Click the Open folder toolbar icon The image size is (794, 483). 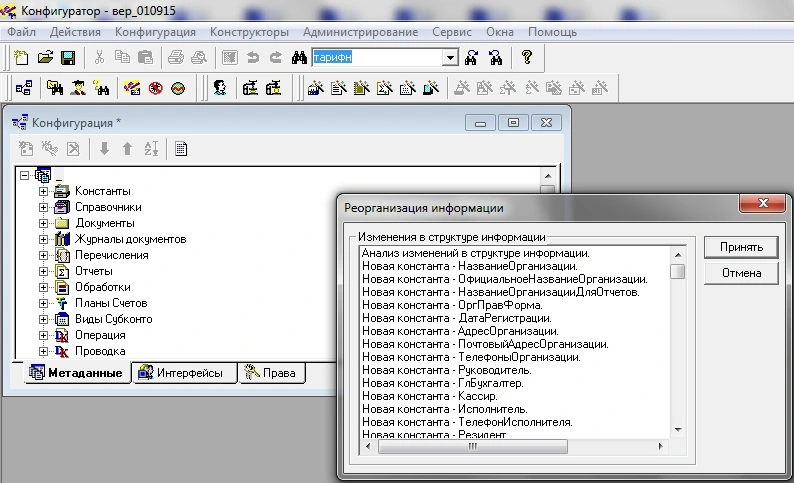(x=44, y=58)
